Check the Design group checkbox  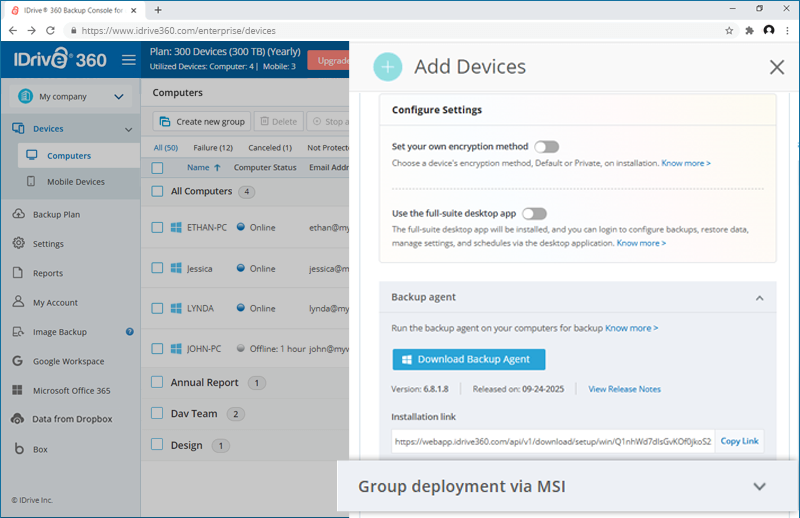(157, 445)
